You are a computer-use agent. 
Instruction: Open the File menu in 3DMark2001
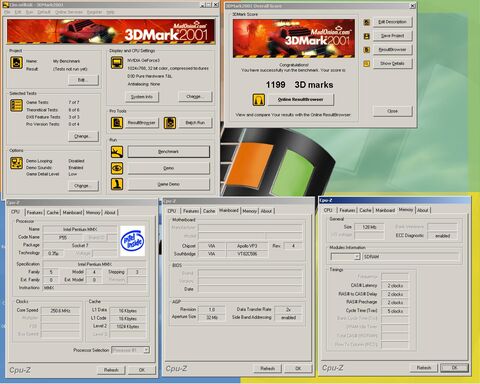(7, 12)
